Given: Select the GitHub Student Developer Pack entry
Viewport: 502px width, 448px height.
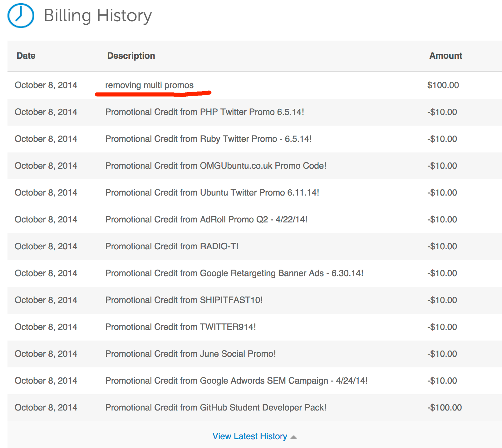Looking at the screenshot, I should click(216, 407).
